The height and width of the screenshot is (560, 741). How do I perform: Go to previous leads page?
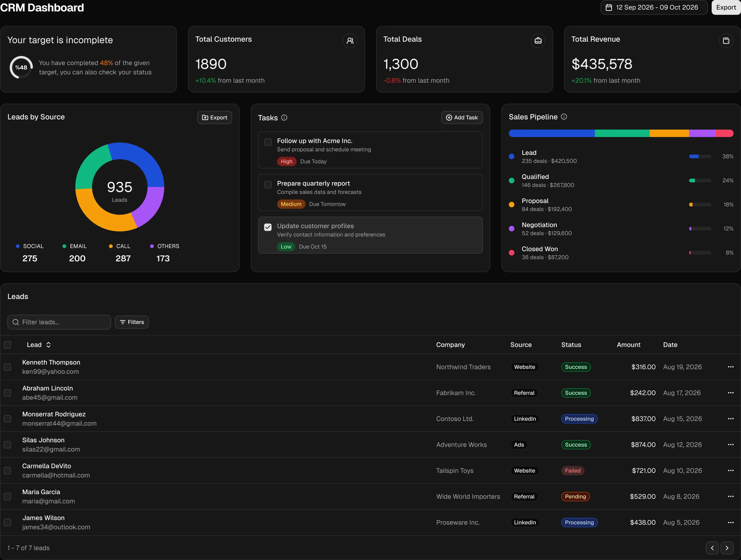tap(712, 548)
